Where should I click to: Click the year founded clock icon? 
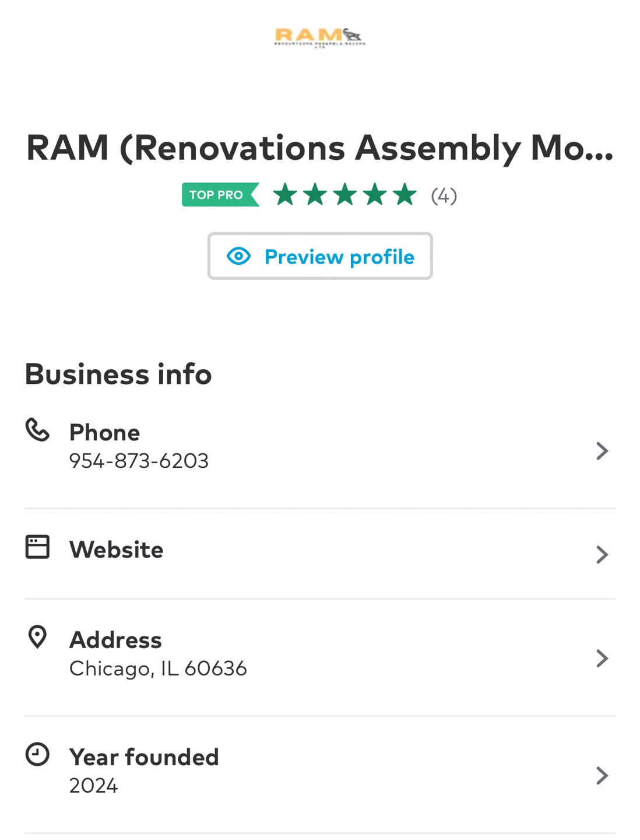click(37, 754)
